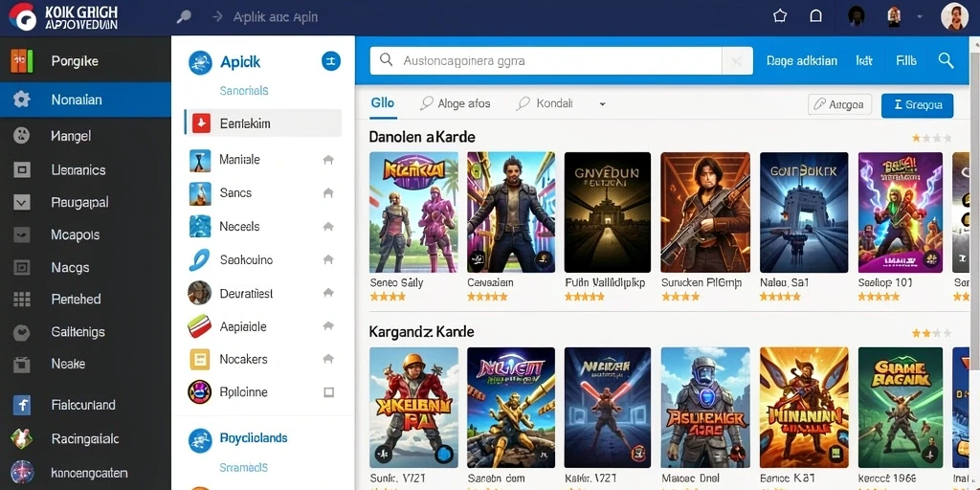This screenshot has height=490, width=980.
Task: Select Seohouino category row
Action: point(262,259)
